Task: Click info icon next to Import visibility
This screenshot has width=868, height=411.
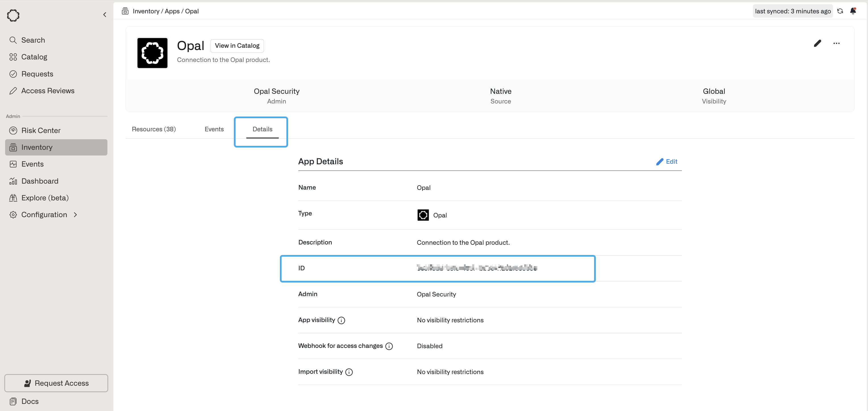Action: click(349, 372)
